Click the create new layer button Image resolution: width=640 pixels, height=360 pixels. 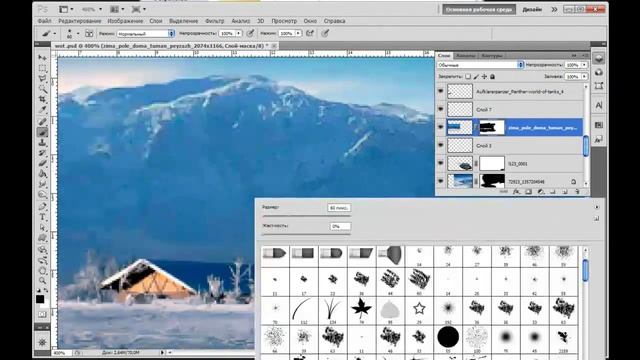(565, 191)
